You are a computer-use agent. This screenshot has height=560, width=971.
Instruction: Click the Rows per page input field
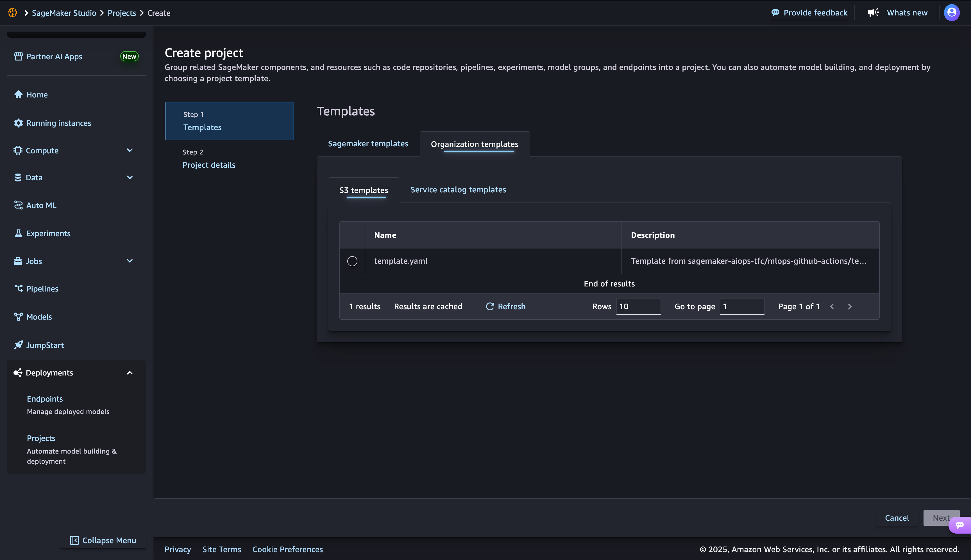click(x=638, y=306)
